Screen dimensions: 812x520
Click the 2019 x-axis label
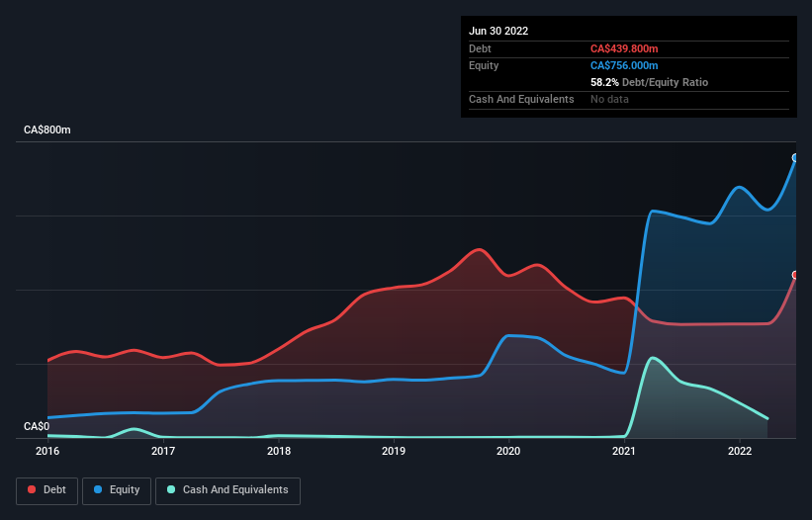pos(394,451)
